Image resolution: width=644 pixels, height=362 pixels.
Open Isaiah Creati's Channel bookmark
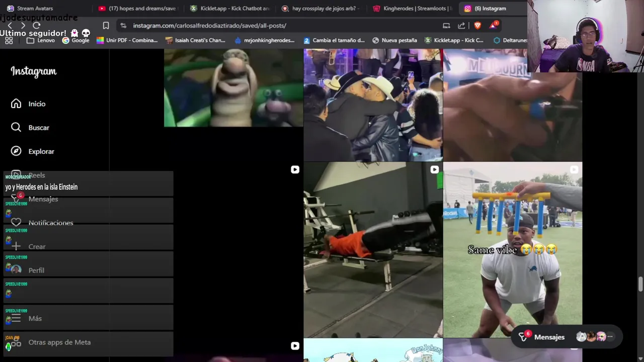pyautogui.click(x=195, y=40)
